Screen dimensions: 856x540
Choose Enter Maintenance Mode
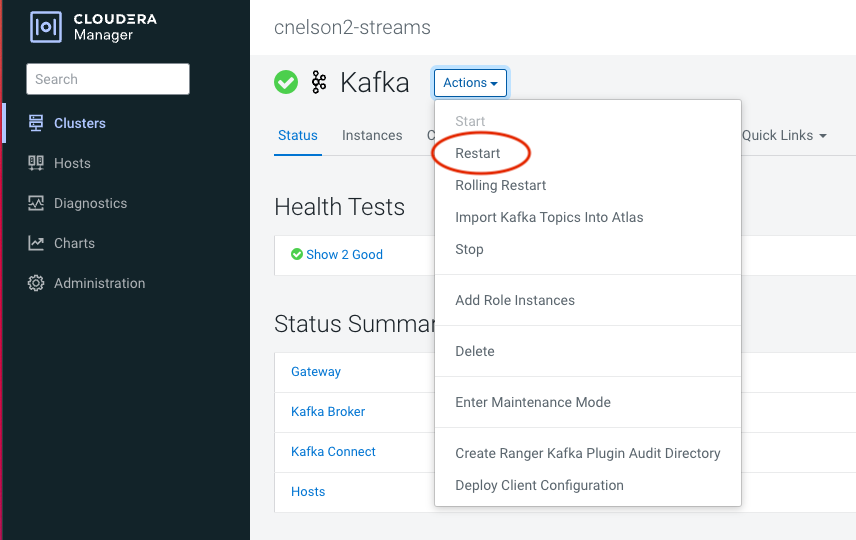(x=533, y=402)
